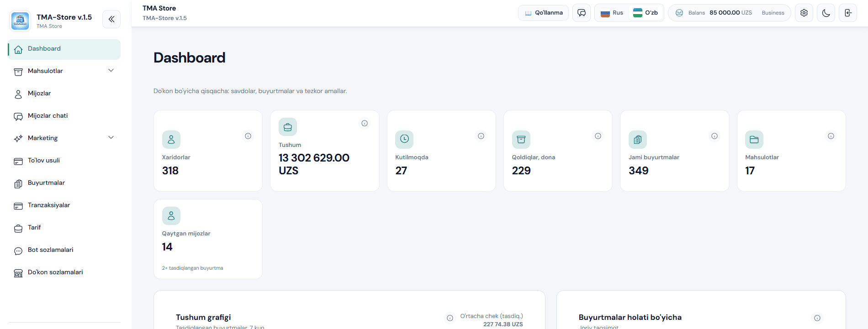Image resolution: width=868 pixels, height=329 pixels.
Task: Click info icon on Mahsulotlar card
Action: tap(831, 136)
